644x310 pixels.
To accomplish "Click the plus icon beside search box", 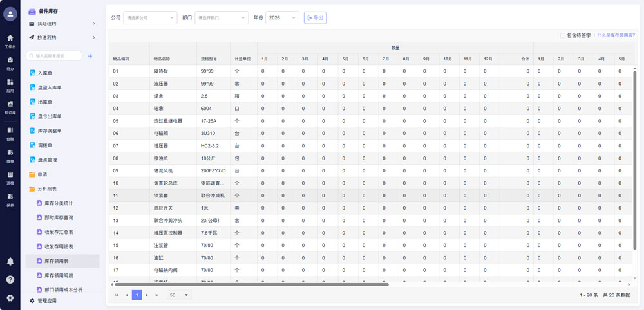I will click(90, 56).
